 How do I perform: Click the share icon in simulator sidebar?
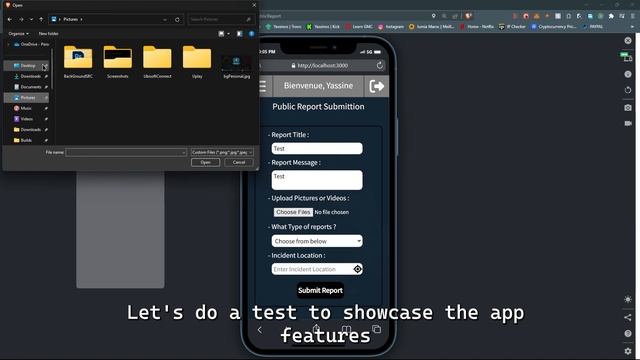[x=628, y=317]
